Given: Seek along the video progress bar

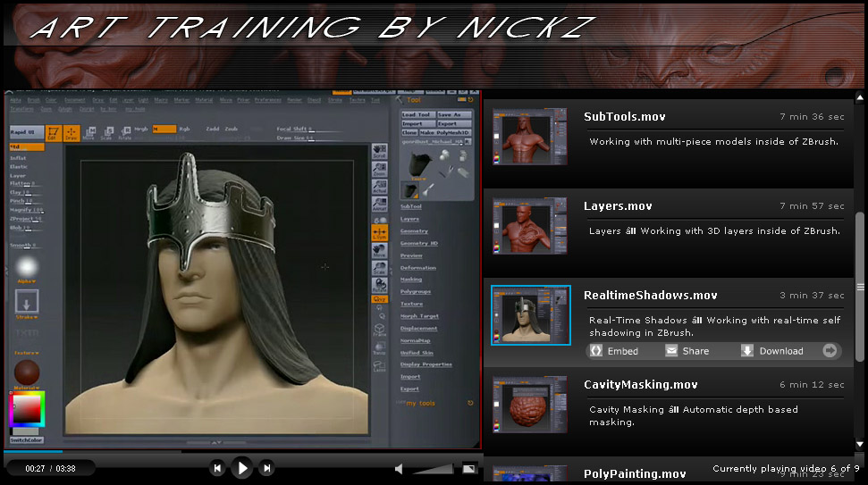Looking at the screenshot, I should pos(242,451).
